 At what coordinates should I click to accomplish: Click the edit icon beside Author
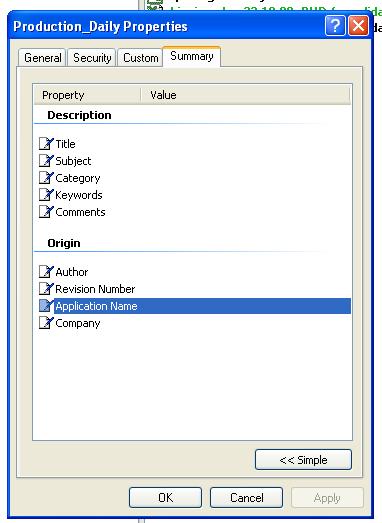click(x=46, y=272)
